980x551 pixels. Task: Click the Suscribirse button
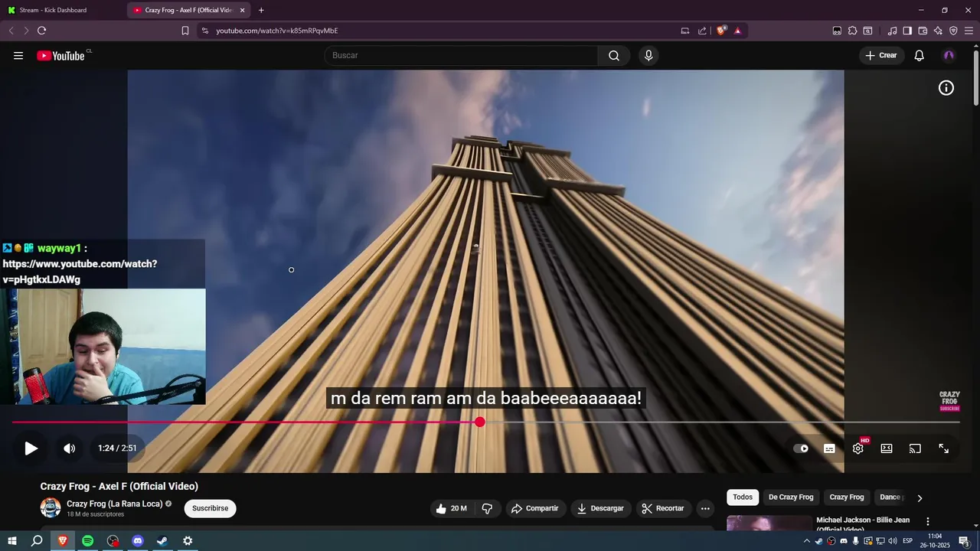[211, 508]
